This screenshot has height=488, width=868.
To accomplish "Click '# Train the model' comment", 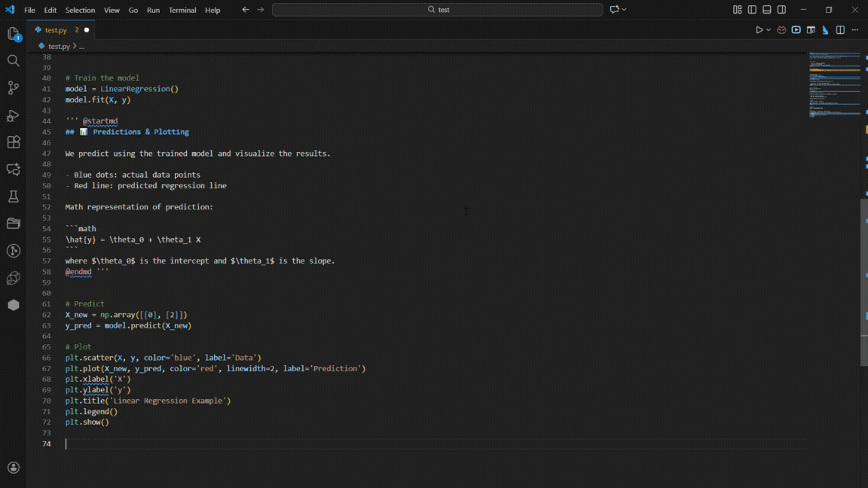I will coord(102,78).
